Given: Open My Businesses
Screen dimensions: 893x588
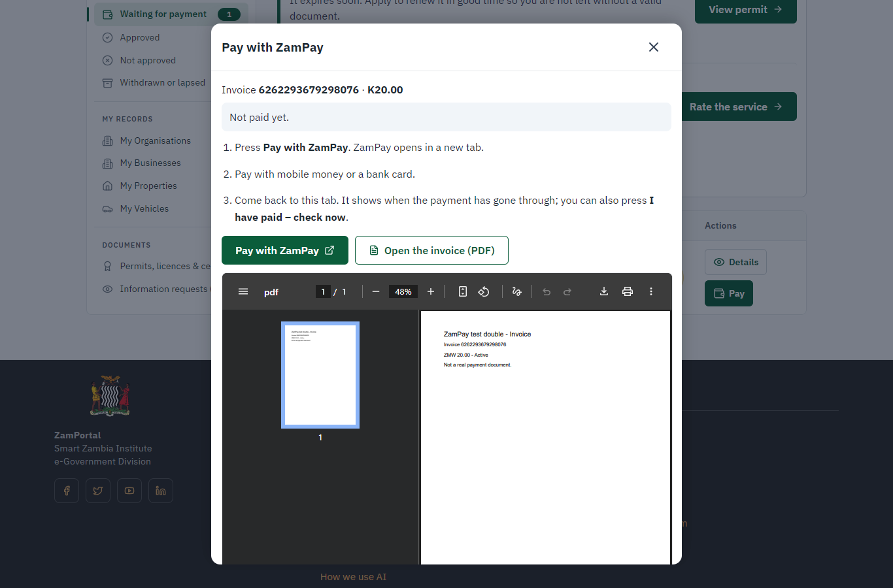Looking at the screenshot, I should [x=150, y=163].
